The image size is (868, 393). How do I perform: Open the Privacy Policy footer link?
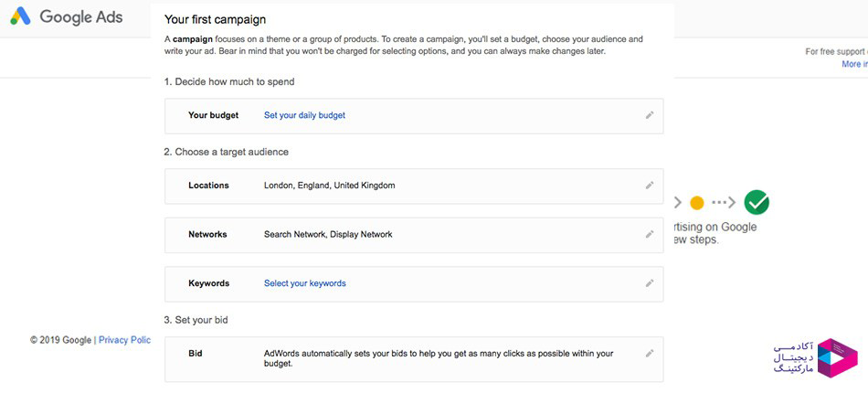[x=124, y=340]
